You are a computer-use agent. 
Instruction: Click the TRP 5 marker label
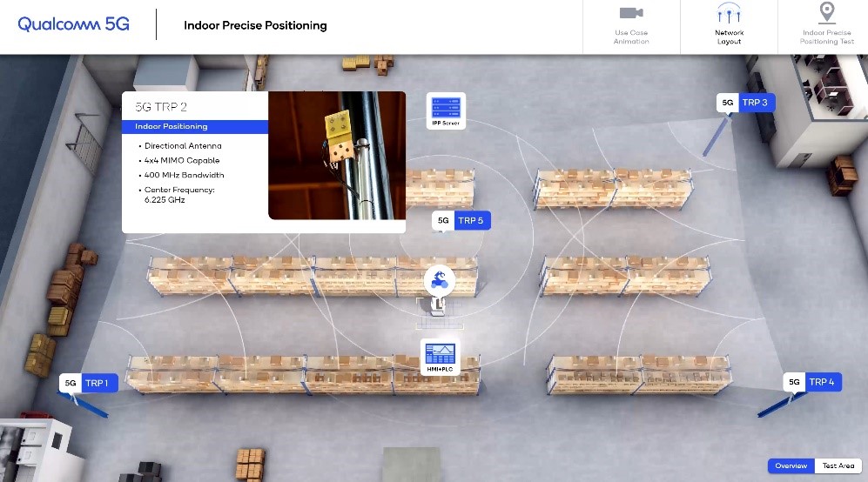pos(471,221)
